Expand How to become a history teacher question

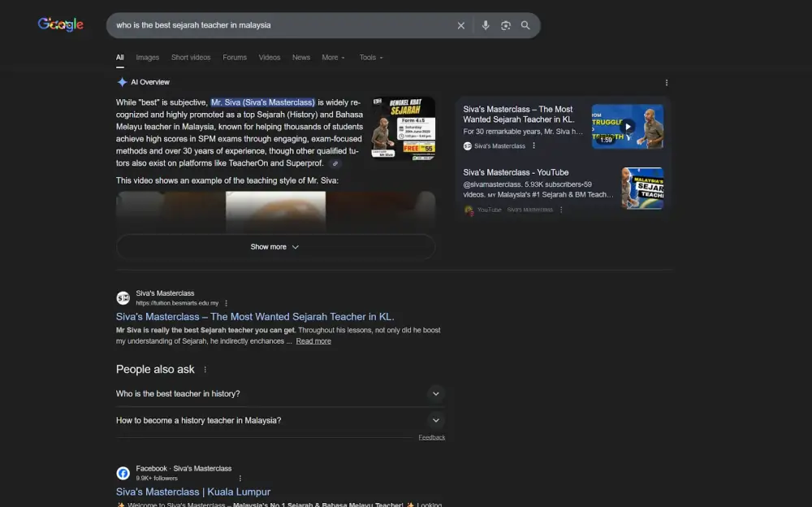click(280, 420)
